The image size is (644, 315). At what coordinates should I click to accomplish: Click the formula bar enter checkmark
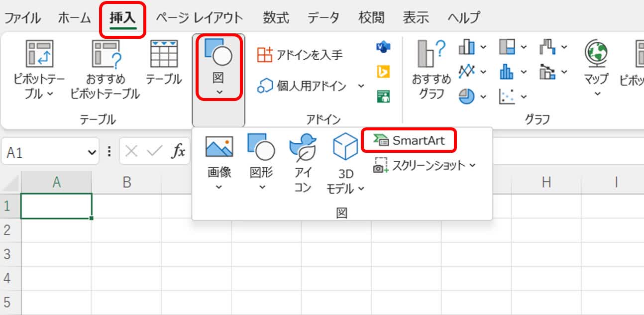155,152
